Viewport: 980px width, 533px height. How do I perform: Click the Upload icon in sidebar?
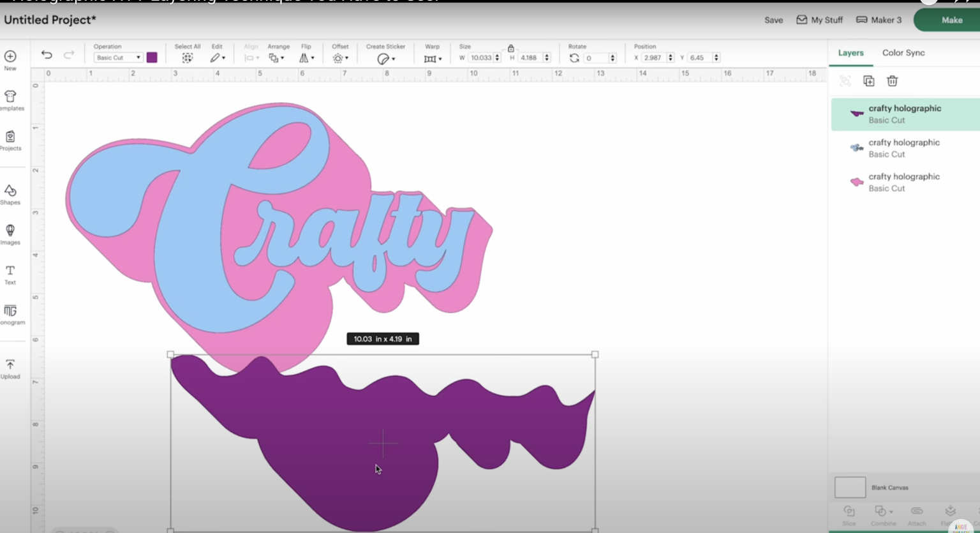[x=10, y=368]
